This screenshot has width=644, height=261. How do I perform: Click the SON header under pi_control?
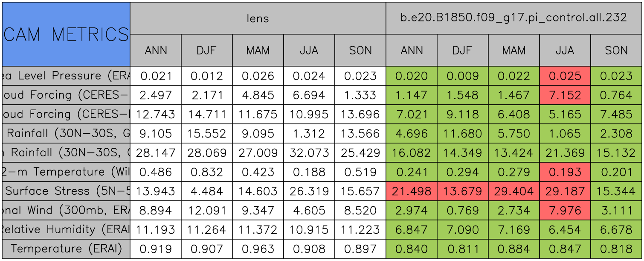[616, 50]
